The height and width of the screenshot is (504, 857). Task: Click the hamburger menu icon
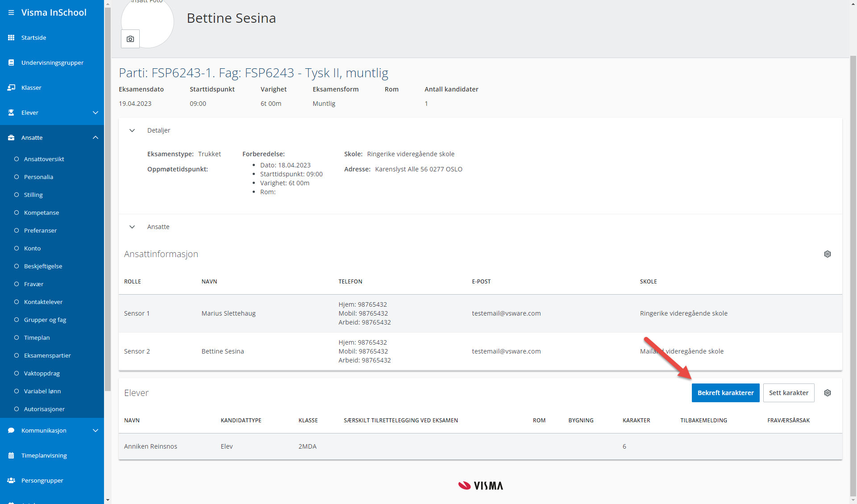(11, 12)
